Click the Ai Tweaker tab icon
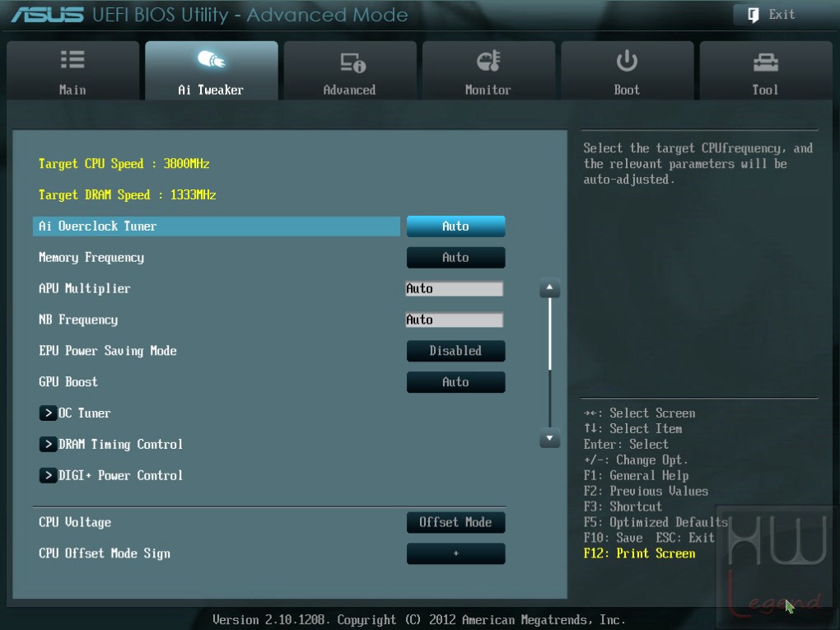The width and height of the screenshot is (840, 630). pos(211,59)
